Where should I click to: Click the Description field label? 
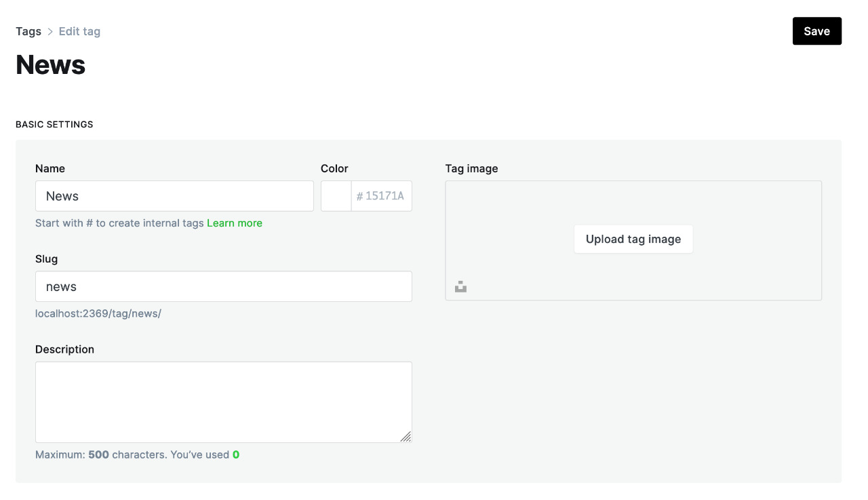(64, 349)
